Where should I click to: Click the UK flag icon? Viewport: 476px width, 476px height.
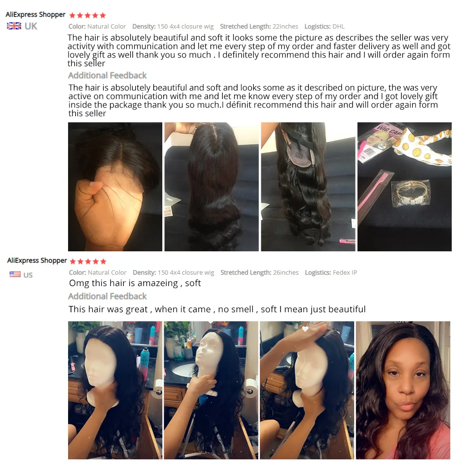pos(14,26)
